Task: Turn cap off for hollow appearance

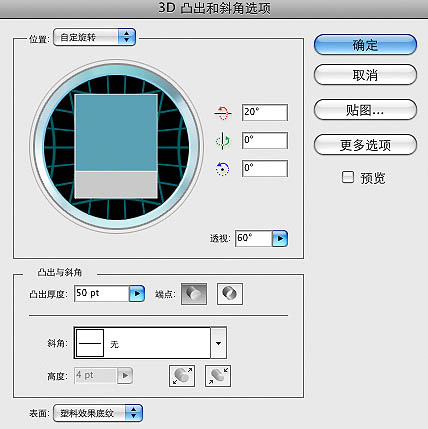Action: (x=230, y=294)
